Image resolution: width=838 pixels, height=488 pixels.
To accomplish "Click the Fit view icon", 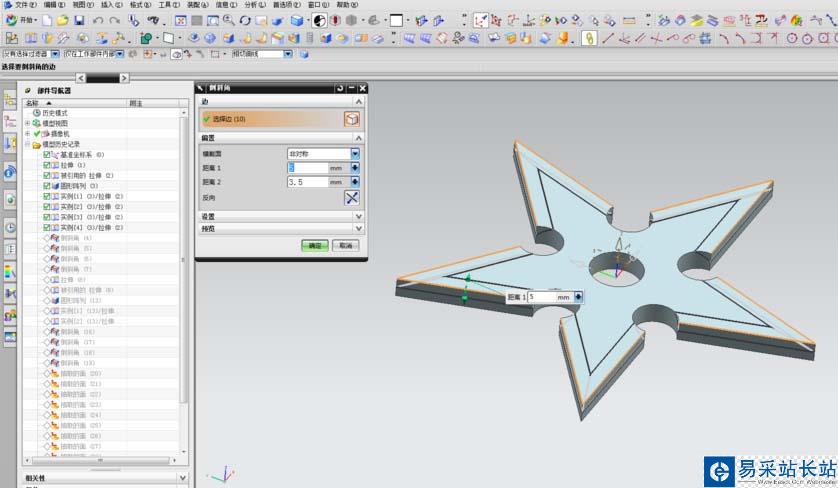I will coord(181,20).
